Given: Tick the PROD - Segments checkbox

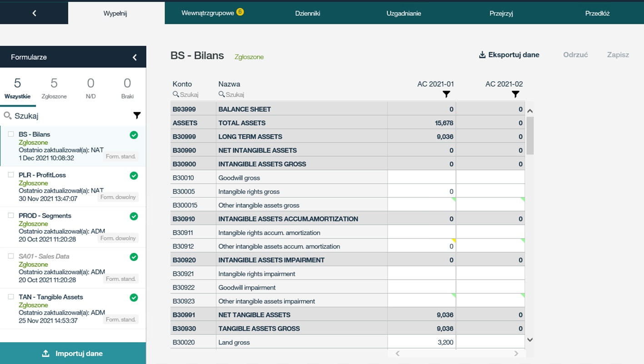Looking at the screenshot, I should pos(11,216).
